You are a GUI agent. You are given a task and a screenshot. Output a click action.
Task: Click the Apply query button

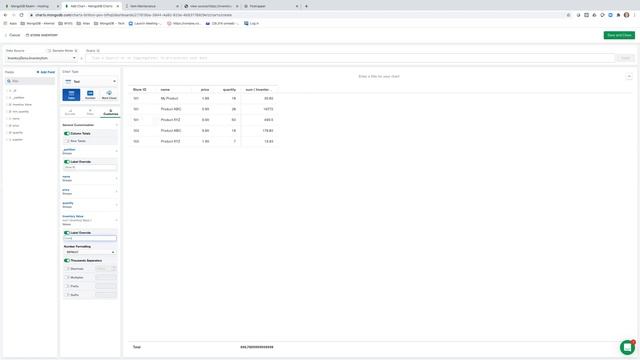pos(625,58)
